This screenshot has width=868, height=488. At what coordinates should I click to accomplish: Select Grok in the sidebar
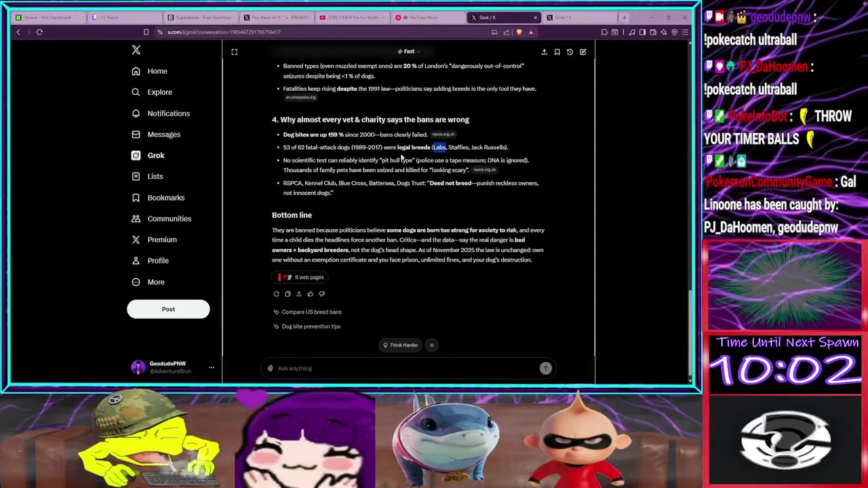pyautogui.click(x=148, y=155)
